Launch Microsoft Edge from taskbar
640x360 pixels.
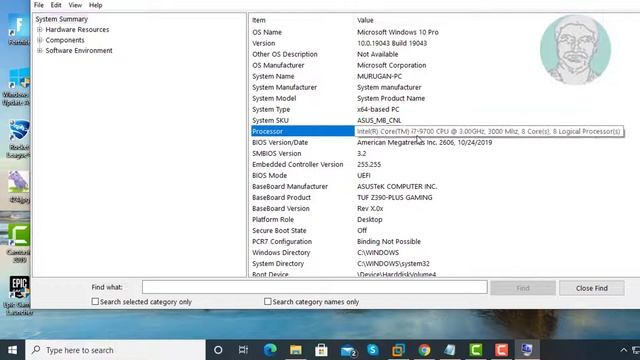click(270, 350)
